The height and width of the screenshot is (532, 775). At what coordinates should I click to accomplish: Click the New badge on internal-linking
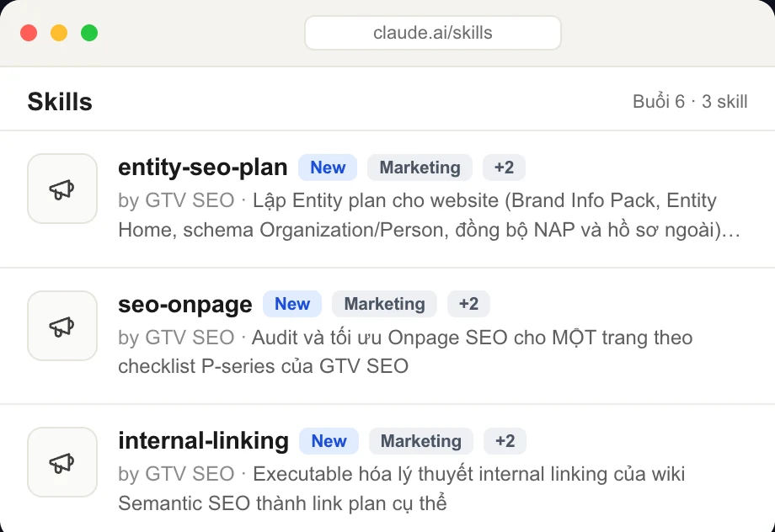click(329, 440)
